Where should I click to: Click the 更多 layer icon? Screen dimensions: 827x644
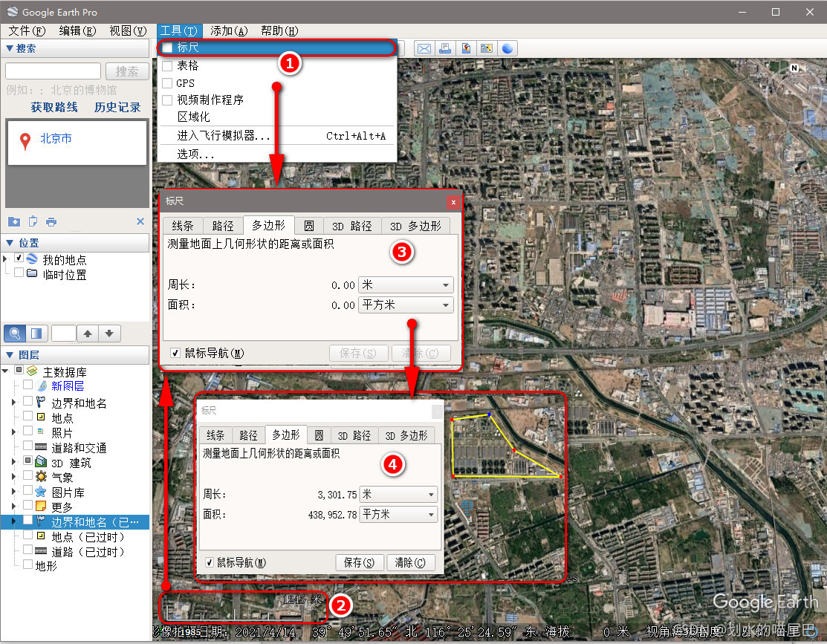click(41, 507)
